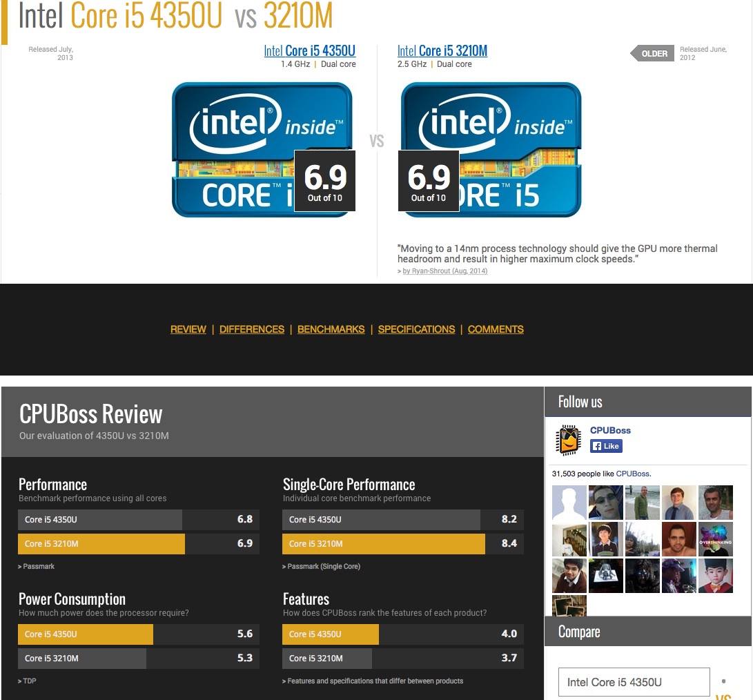Screen dimensions: 753x700
Task: Click the Overthinking colorful follower avatar
Action: coord(716,539)
